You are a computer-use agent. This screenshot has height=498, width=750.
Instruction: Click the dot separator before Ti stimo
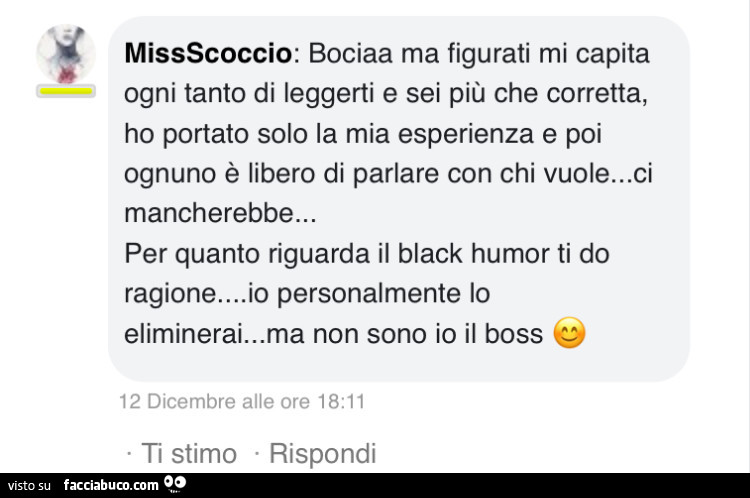129,454
